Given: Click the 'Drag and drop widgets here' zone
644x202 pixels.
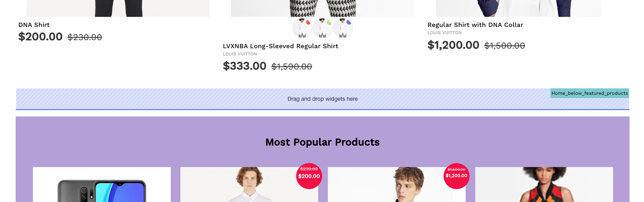Looking at the screenshot, I should (x=322, y=99).
